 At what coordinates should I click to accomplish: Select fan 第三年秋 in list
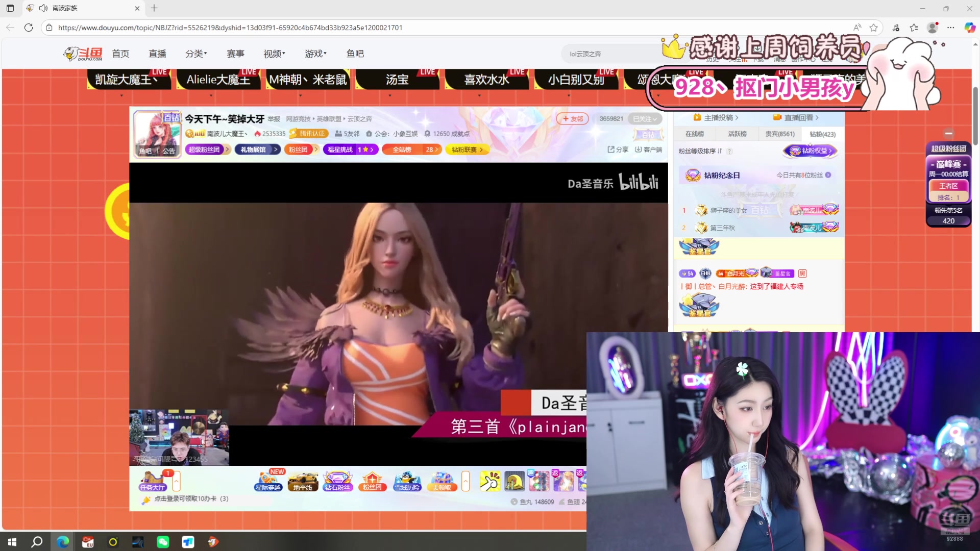tap(723, 228)
